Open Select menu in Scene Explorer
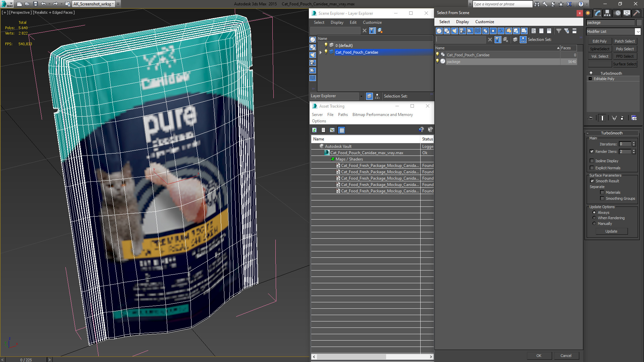This screenshot has height=362, width=644. tap(319, 22)
